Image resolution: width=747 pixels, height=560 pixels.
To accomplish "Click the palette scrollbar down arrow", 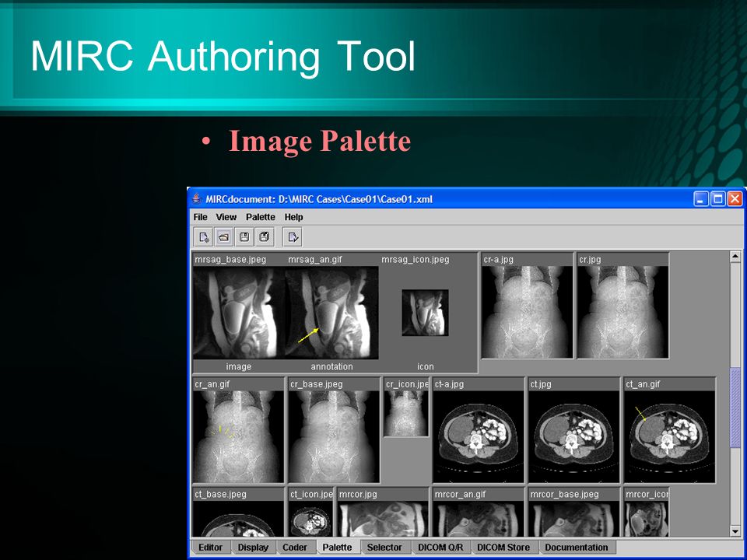I will [x=735, y=531].
